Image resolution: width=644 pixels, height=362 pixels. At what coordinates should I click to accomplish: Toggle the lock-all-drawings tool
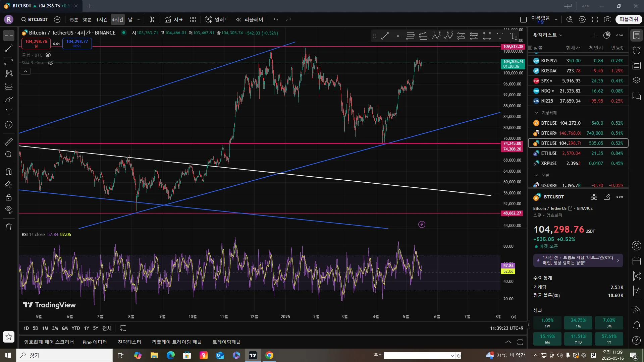9,197
